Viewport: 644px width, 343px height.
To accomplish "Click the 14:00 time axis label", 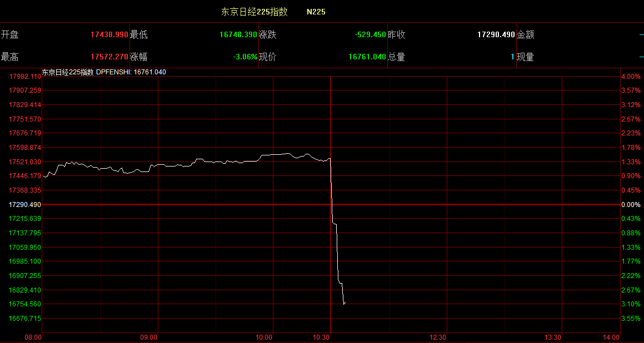I will (611, 337).
